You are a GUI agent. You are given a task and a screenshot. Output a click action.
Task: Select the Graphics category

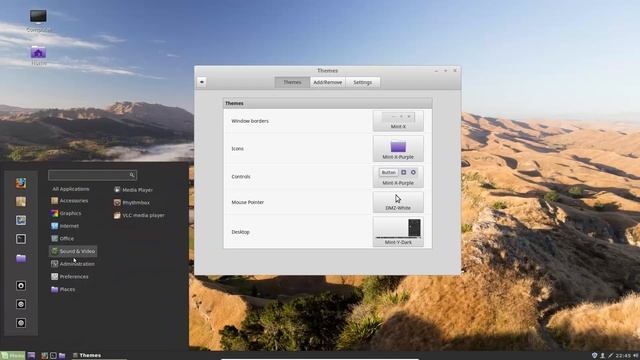pyautogui.click(x=73, y=213)
